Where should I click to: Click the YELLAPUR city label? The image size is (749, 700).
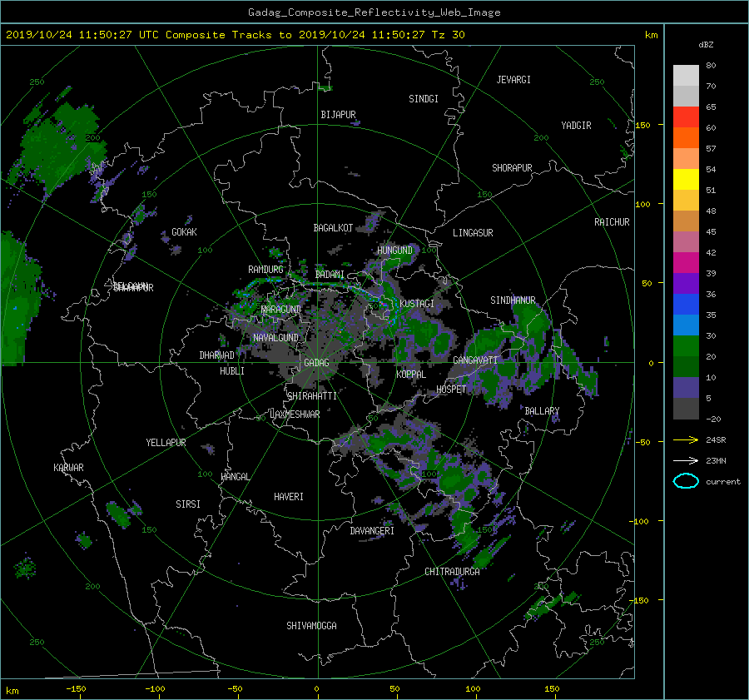(166, 443)
